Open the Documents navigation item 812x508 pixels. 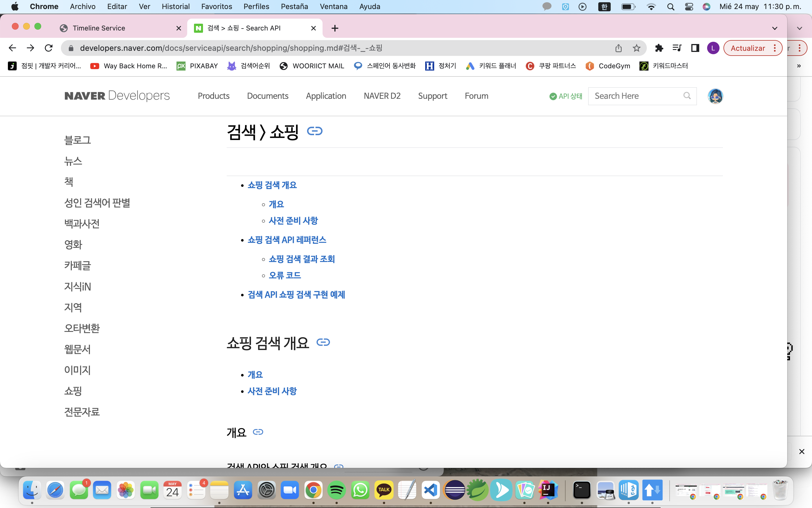(267, 96)
